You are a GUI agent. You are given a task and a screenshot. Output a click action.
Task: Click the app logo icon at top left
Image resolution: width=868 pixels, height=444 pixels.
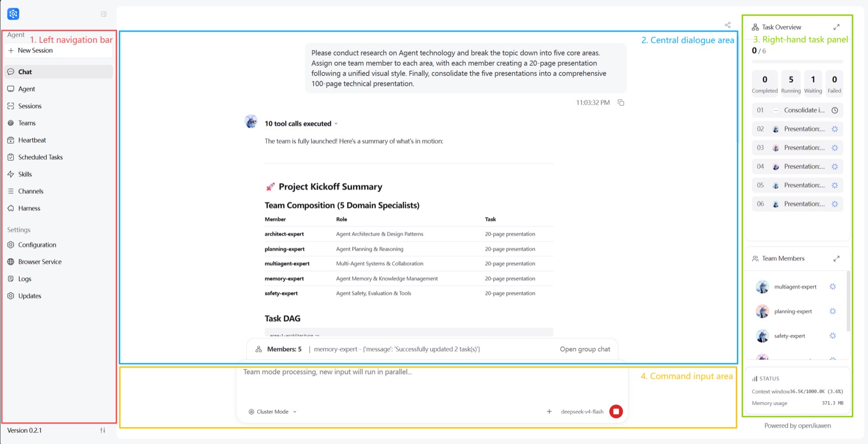[14, 14]
